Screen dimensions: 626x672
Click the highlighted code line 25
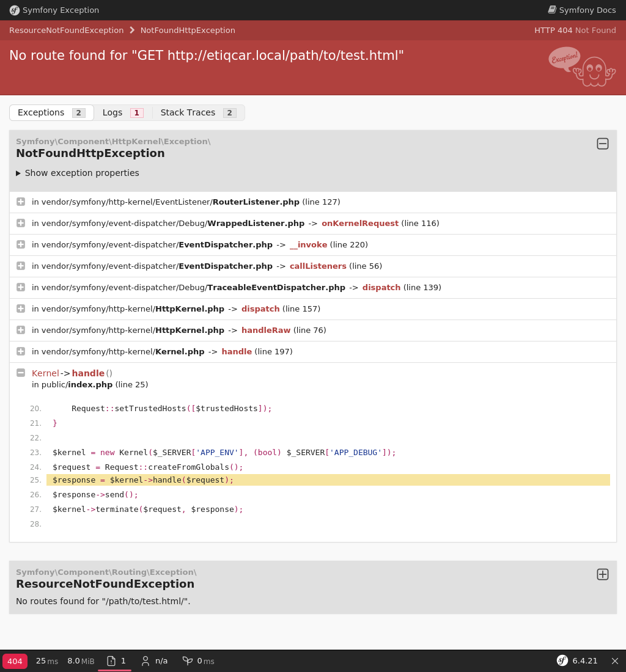coord(328,480)
